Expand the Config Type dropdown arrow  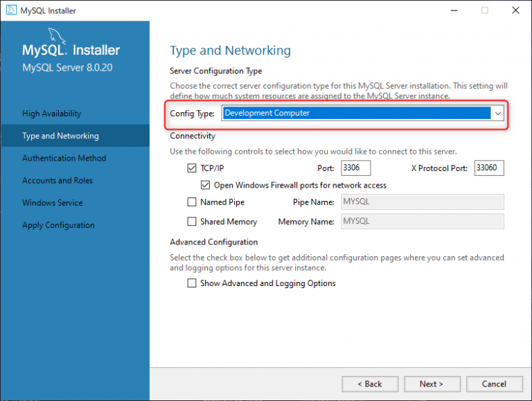(497, 114)
